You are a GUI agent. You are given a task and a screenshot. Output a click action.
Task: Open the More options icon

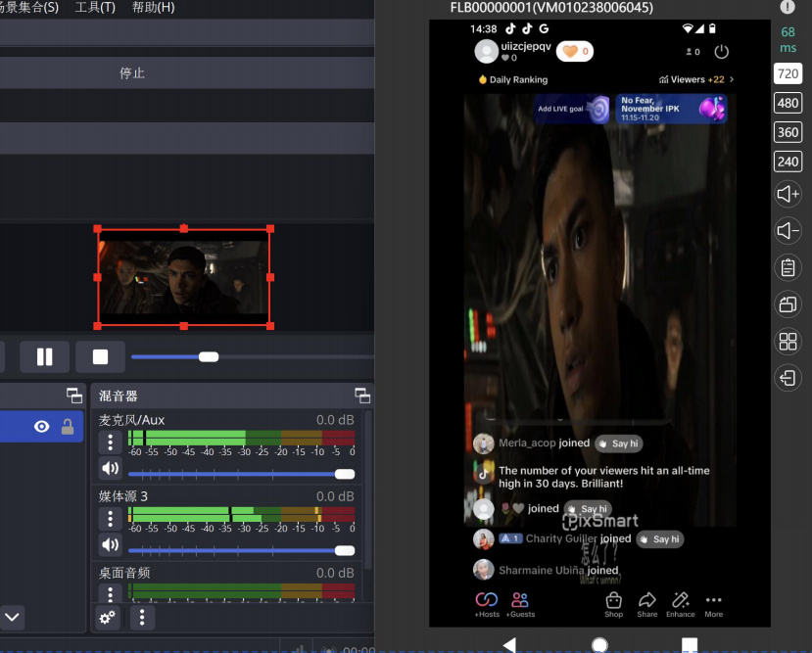click(x=714, y=604)
